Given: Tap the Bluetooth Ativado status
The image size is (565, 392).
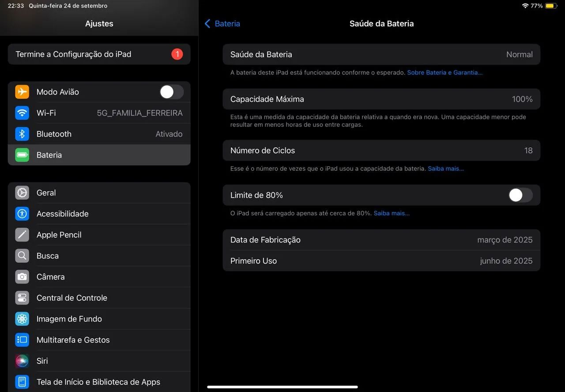Looking at the screenshot, I should coord(169,134).
